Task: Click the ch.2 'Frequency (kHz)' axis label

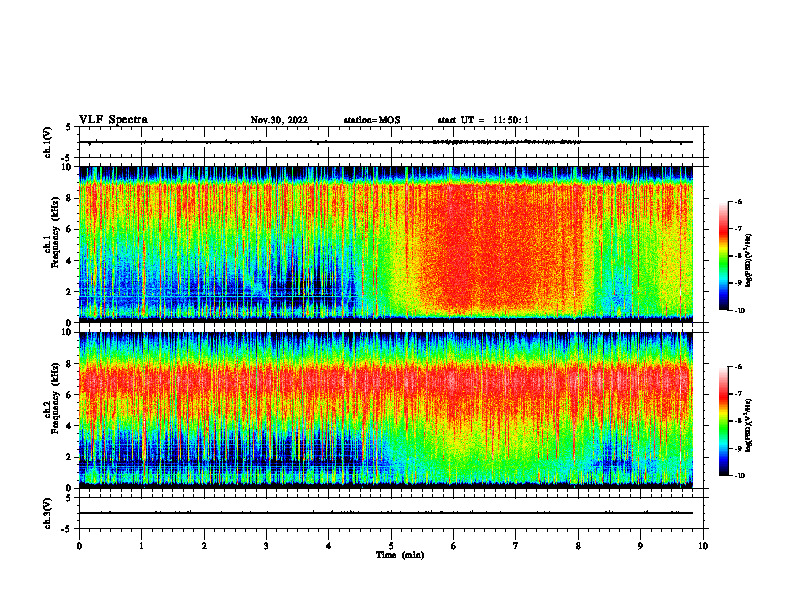Action: (x=55, y=398)
